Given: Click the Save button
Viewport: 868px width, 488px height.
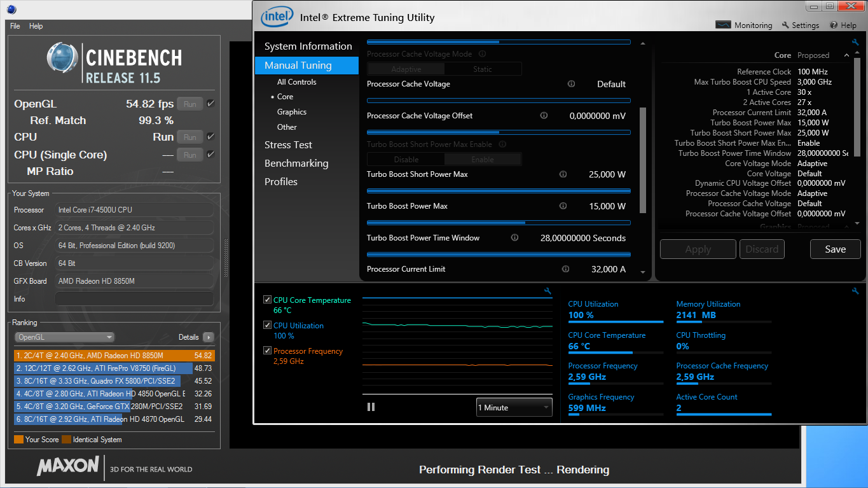Looking at the screenshot, I should tap(835, 249).
